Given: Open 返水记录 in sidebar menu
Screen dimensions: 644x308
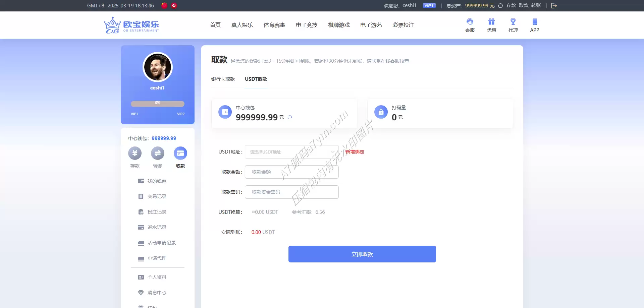Looking at the screenshot, I should [x=152, y=227].
